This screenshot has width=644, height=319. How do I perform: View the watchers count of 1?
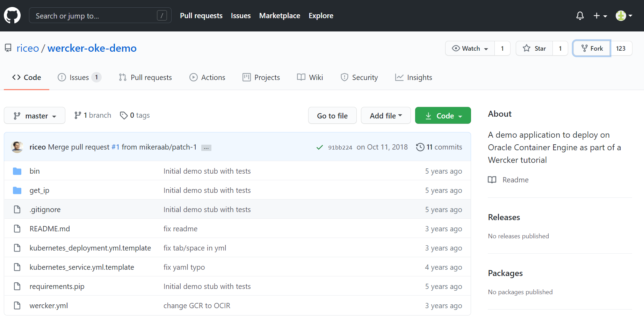click(x=502, y=48)
